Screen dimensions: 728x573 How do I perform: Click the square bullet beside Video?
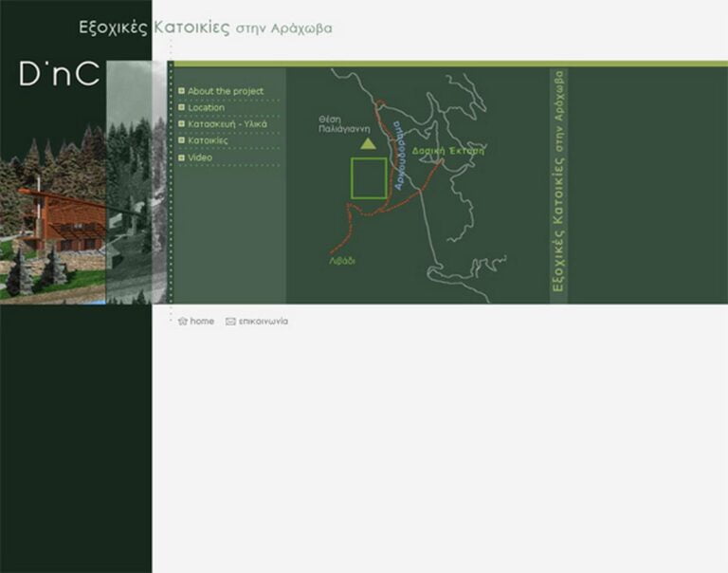181,157
